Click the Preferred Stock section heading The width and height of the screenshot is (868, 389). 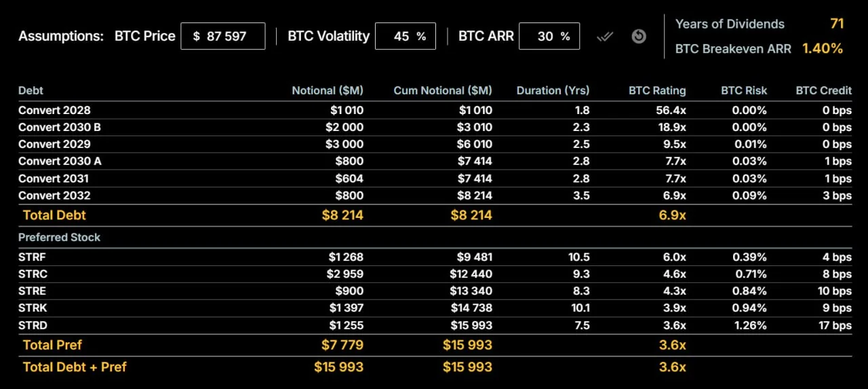(59, 237)
